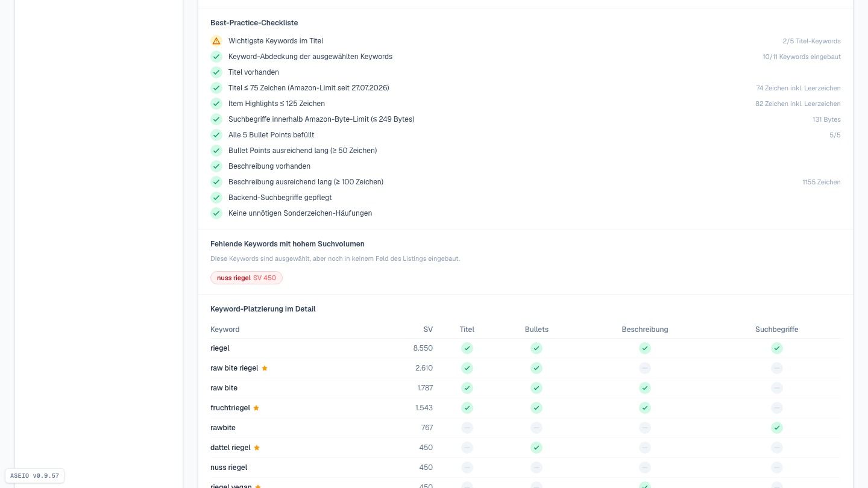868x488 pixels.
Task: Click green check next to Titel vorhanden
Action: pos(216,72)
